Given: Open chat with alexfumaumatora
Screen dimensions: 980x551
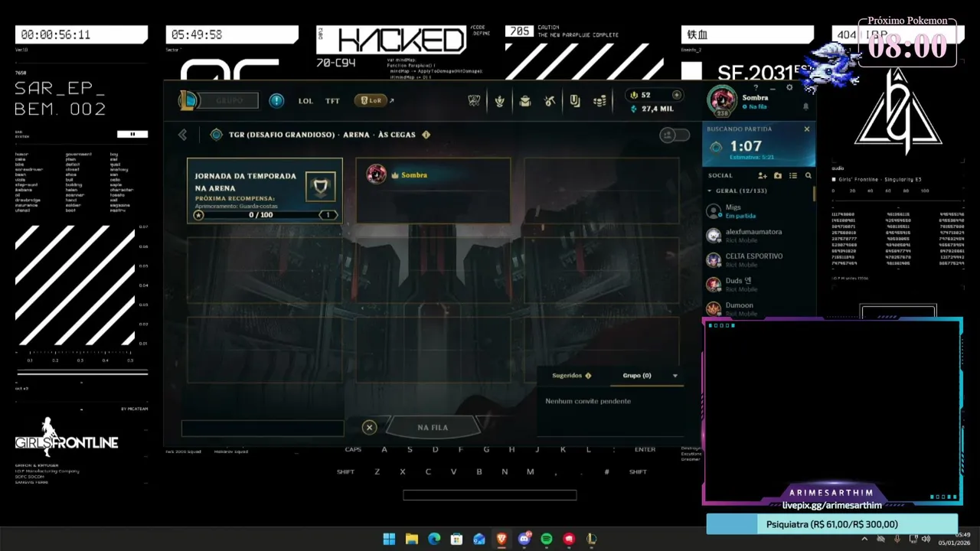Looking at the screenshot, I should click(x=756, y=235).
